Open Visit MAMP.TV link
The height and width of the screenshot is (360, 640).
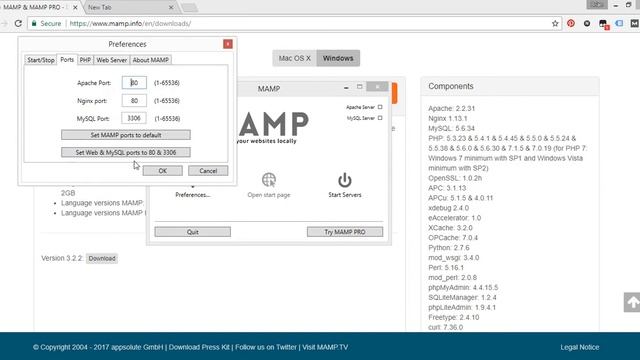[325, 347]
